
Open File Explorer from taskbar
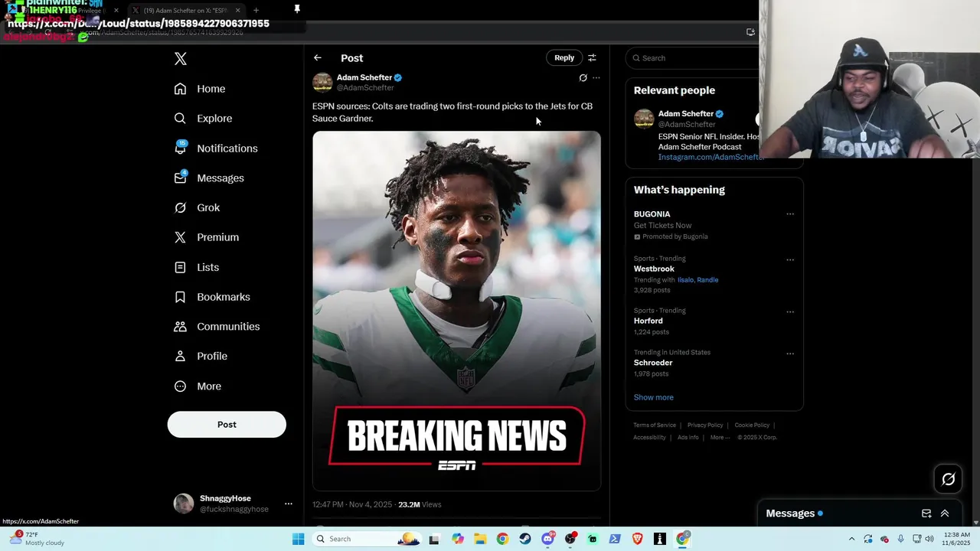479,539
